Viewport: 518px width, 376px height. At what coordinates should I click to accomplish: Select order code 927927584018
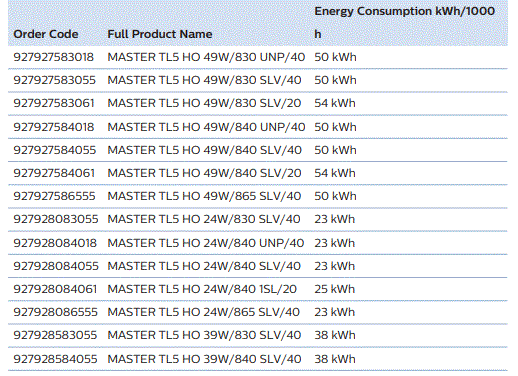point(54,127)
